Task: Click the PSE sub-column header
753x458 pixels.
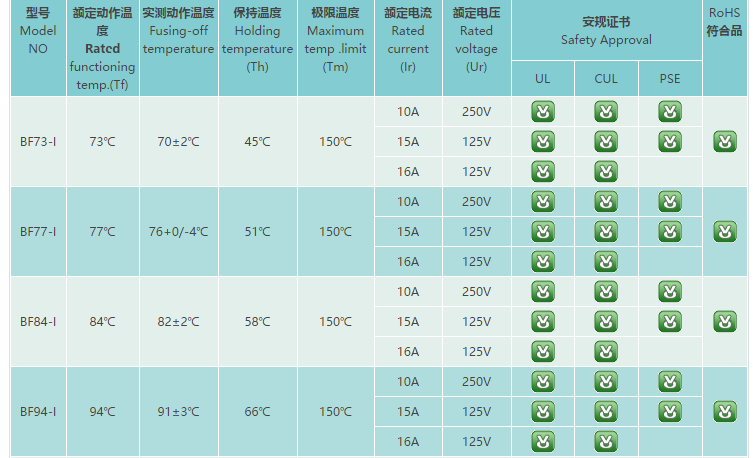Action: click(670, 79)
